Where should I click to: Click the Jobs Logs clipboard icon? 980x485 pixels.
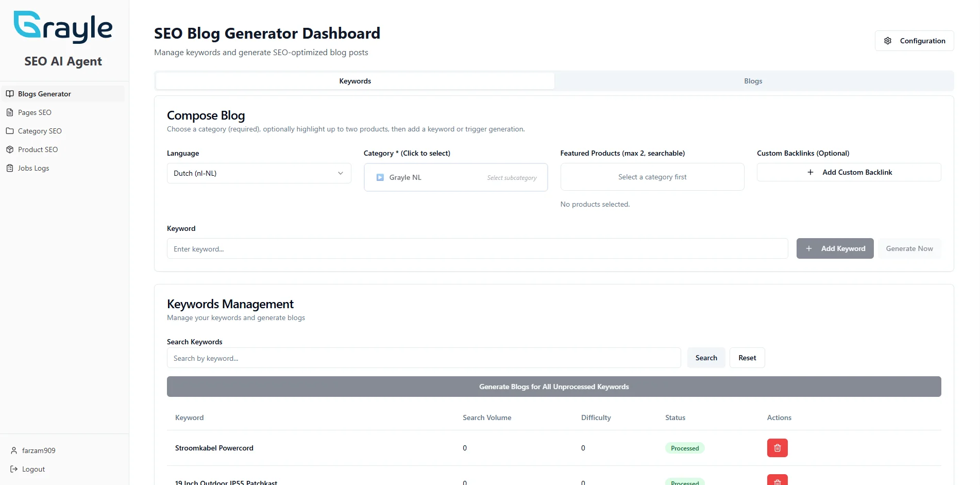(10, 168)
